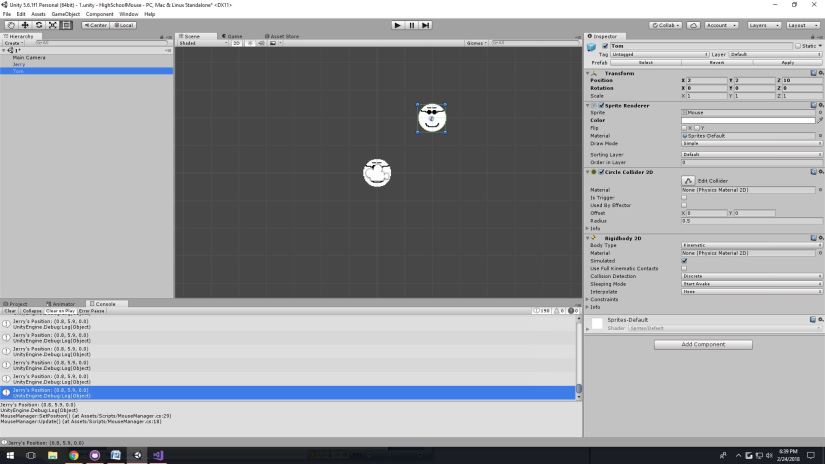The height and width of the screenshot is (464, 825).
Task: Click the Clear button in the Console
Action: click(10, 311)
